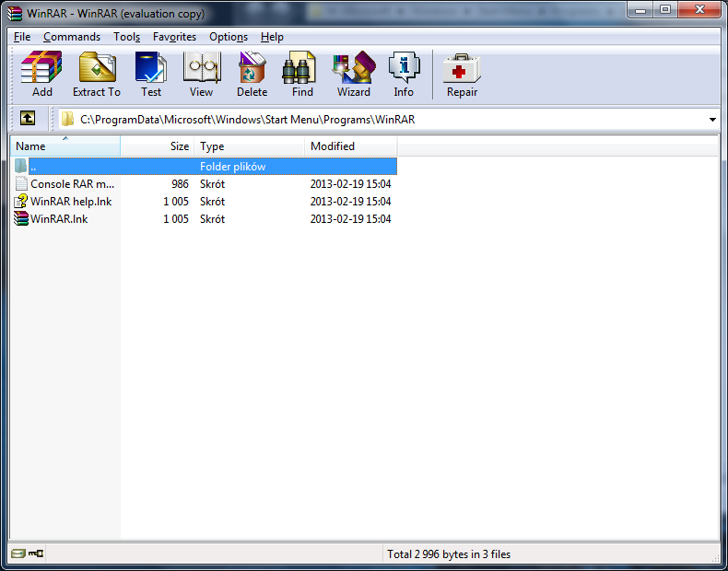The image size is (728, 571).
Task: Click the WinRAR help.lnk question mark icon
Action: [x=21, y=201]
